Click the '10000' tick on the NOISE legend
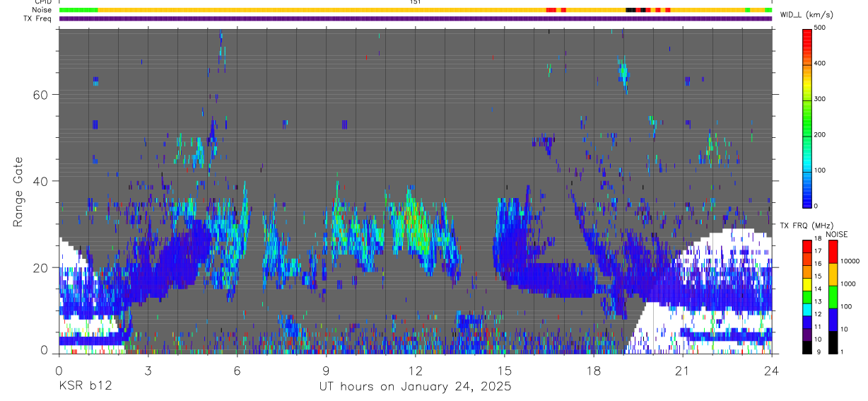This screenshot has height=401, width=868. click(x=850, y=261)
